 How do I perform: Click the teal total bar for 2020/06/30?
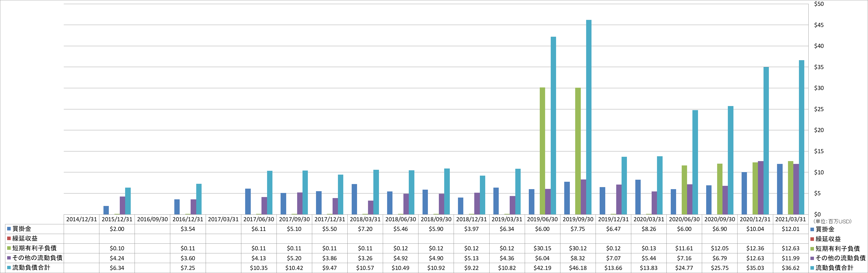pyautogui.click(x=695, y=162)
